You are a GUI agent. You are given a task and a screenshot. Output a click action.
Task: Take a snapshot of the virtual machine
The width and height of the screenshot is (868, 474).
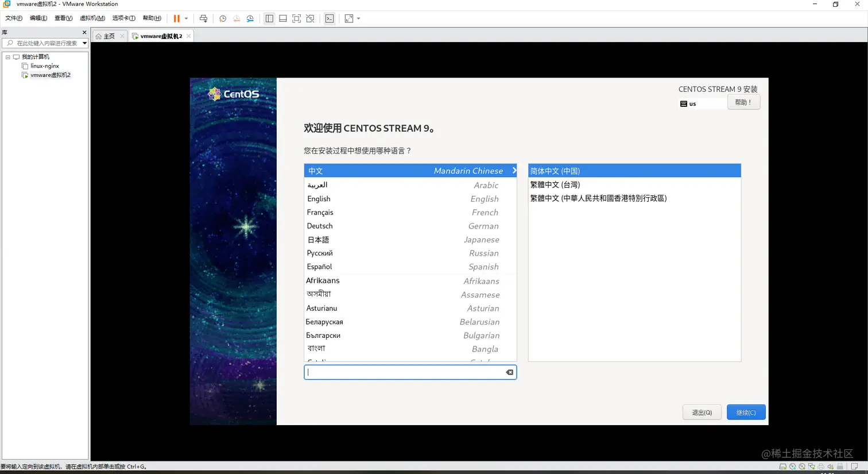point(223,18)
